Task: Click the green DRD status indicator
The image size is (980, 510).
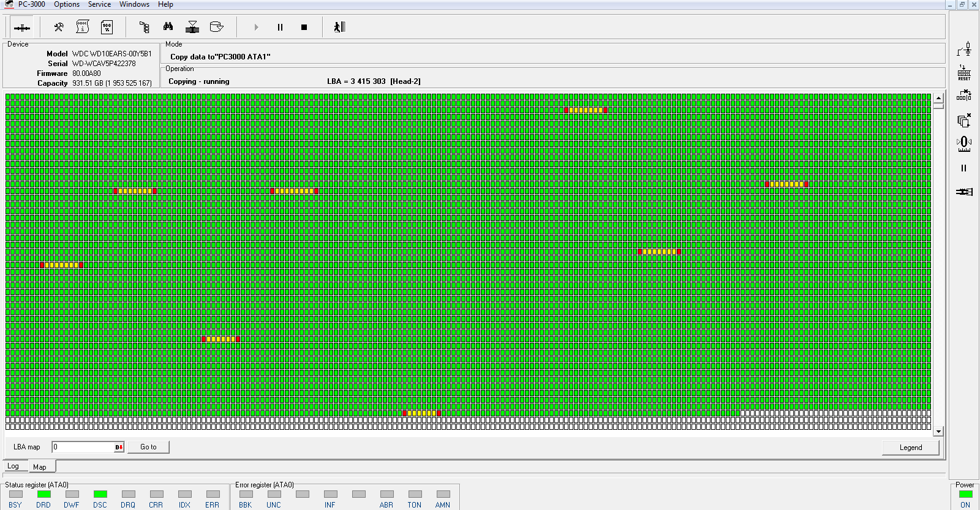Action: click(43, 494)
